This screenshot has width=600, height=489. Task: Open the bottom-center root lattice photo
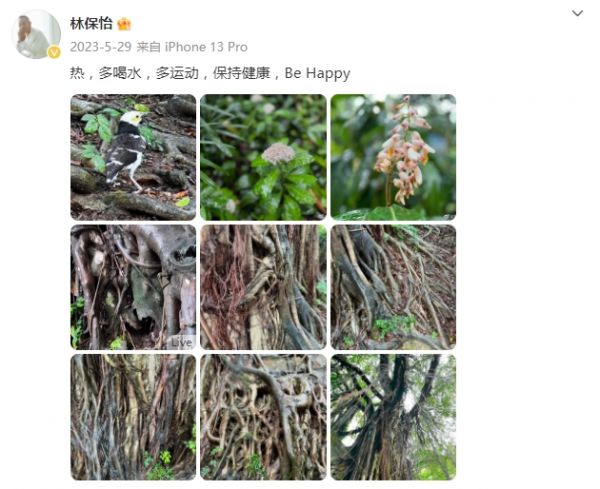(x=263, y=417)
